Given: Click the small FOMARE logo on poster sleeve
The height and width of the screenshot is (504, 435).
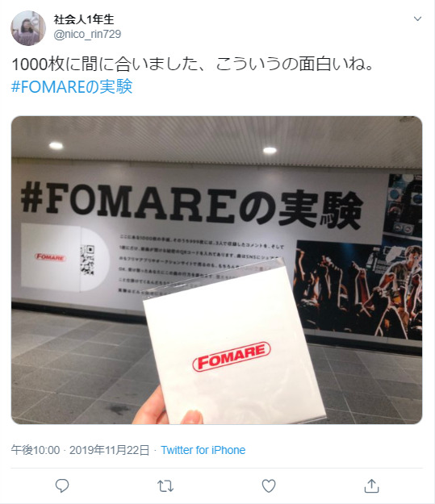Looking at the screenshot, I should point(50,256).
